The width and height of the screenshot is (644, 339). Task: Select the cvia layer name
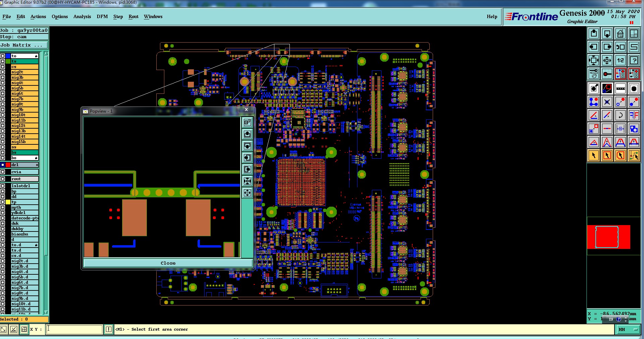(24, 172)
